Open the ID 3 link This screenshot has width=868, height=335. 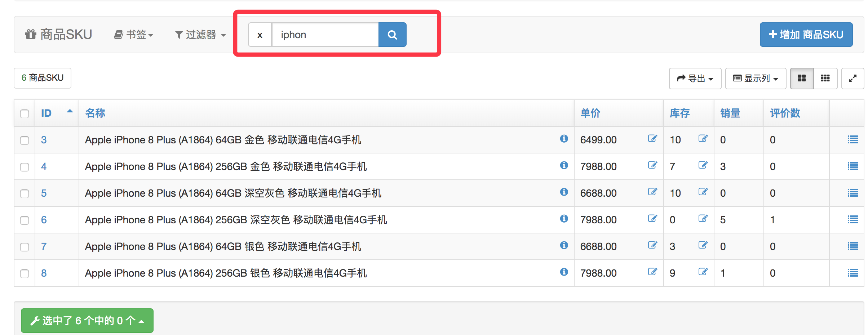click(x=44, y=140)
